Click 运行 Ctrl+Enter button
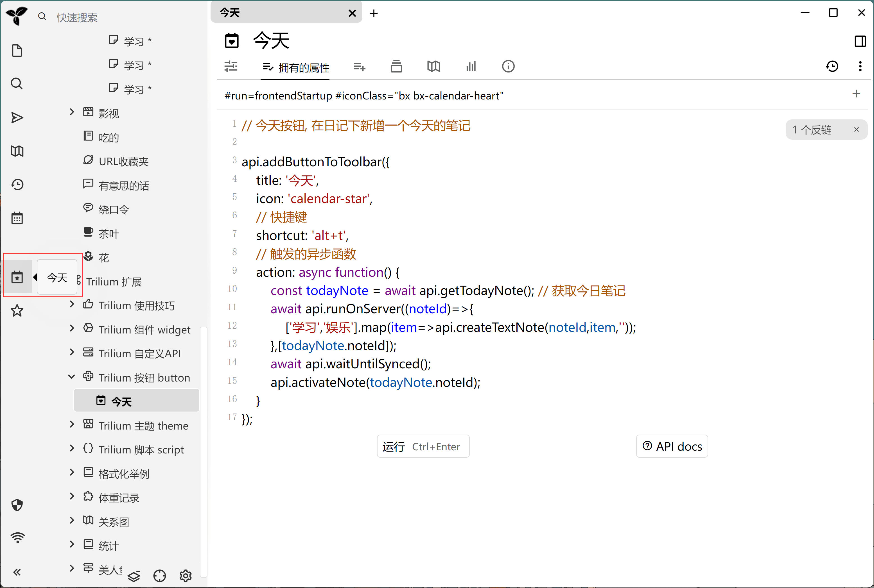Viewport: 874px width, 588px height. 423,446
